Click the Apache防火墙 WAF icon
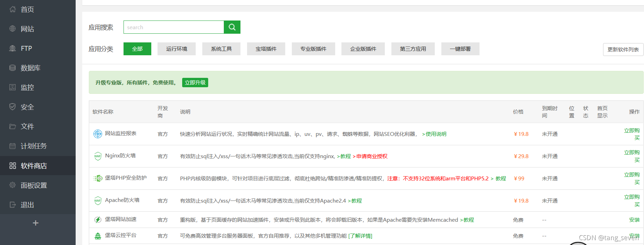This screenshot has width=644, height=245. (x=98, y=201)
